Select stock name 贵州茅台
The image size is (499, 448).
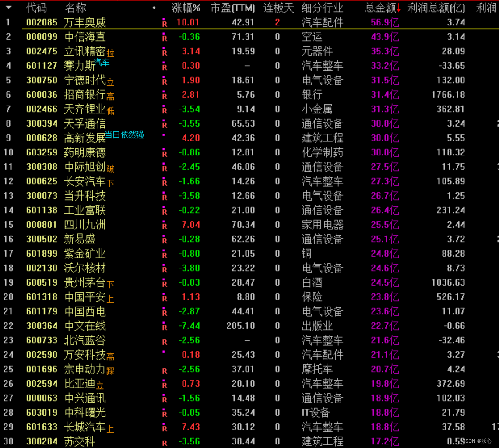pos(84,282)
